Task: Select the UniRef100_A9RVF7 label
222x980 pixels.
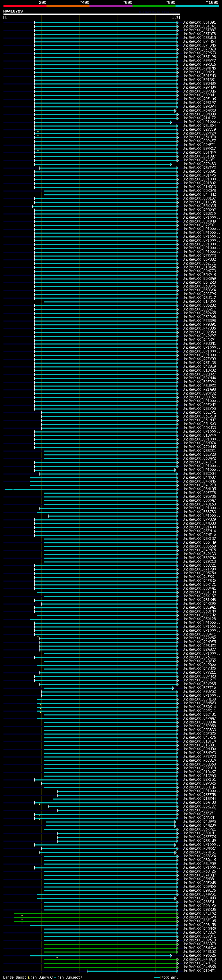Action: pyautogui.click(x=199, y=60)
